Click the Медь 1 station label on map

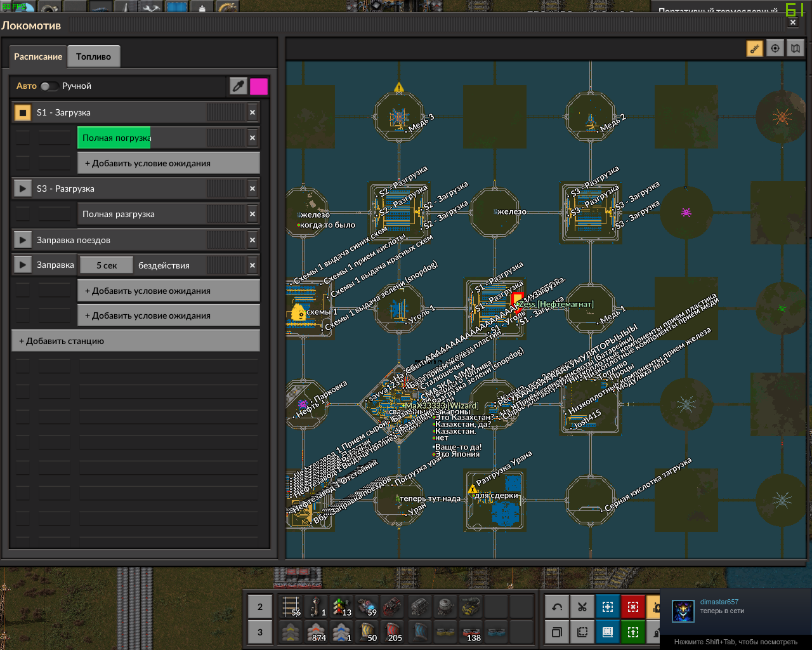click(x=613, y=314)
